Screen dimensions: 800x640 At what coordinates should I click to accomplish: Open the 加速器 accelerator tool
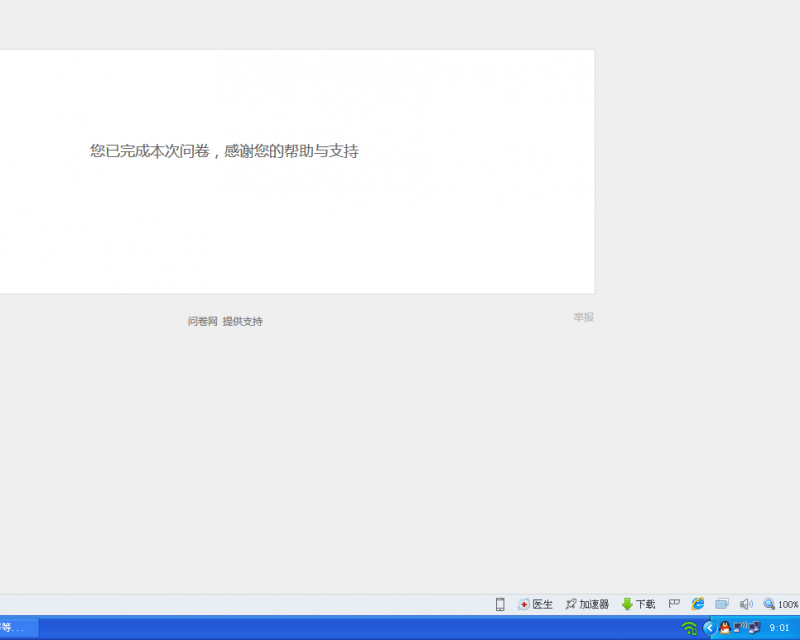point(587,604)
